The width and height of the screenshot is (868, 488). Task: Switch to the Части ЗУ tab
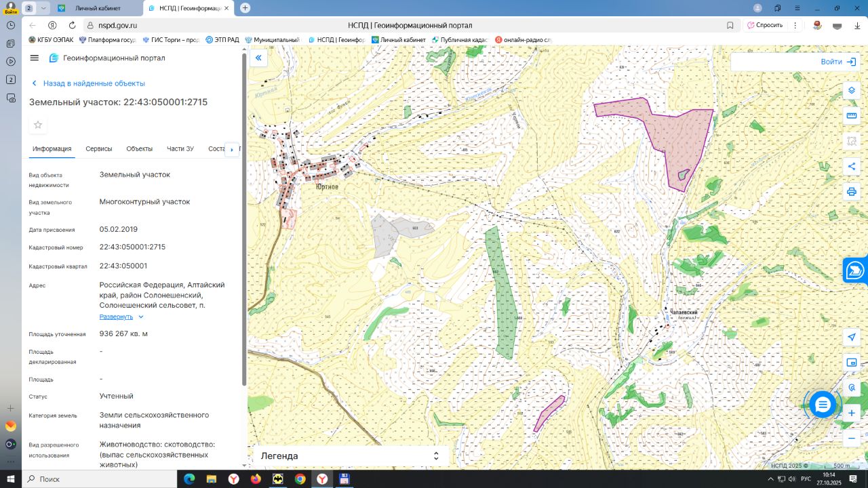180,149
